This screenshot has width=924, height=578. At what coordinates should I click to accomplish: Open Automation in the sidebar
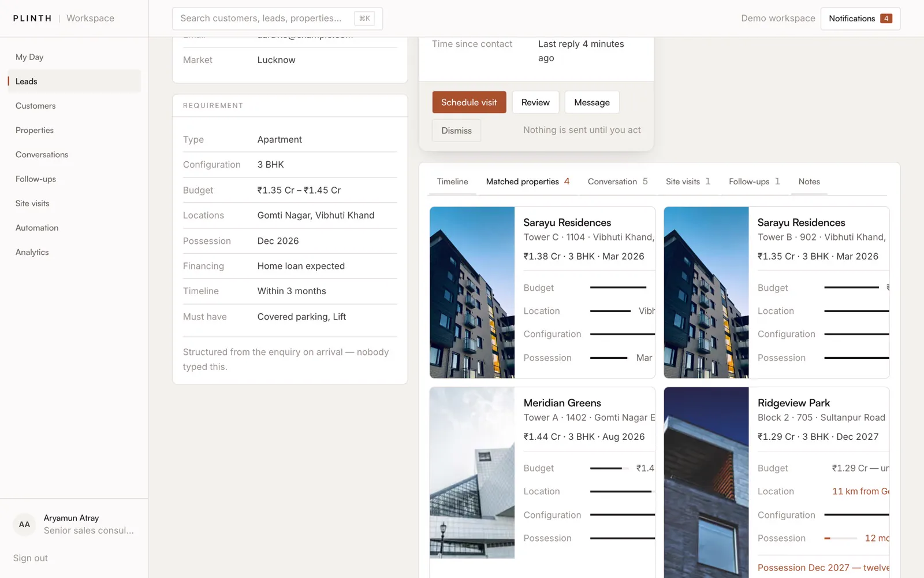(x=74, y=228)
